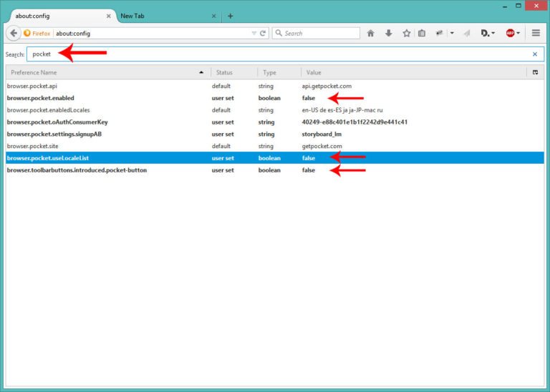Image resolution: width=550 pixels, height=392 pixels.
Task: Open dropdown arrow next to chat icon
Action: [x=452, y=34]
